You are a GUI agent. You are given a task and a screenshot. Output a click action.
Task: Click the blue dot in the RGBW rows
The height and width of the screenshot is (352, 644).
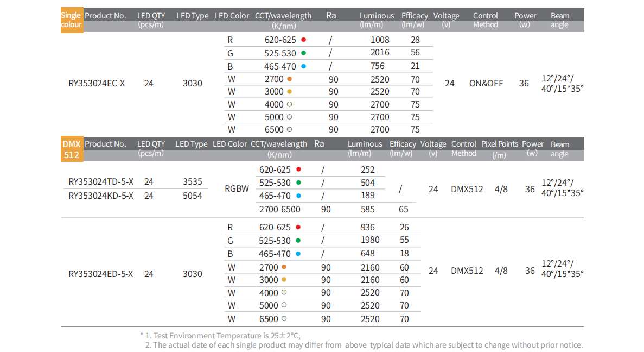[298, 196]
